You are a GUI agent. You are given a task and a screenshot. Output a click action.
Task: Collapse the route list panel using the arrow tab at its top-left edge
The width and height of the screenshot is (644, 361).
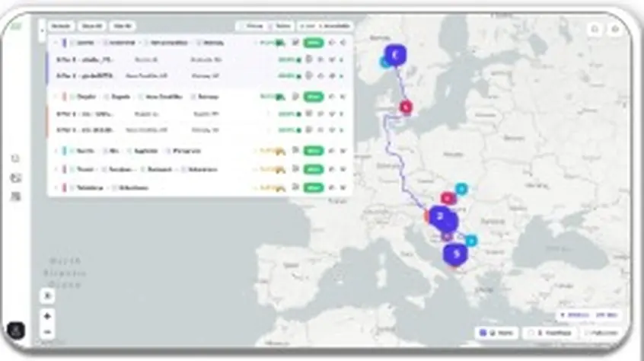42,30
